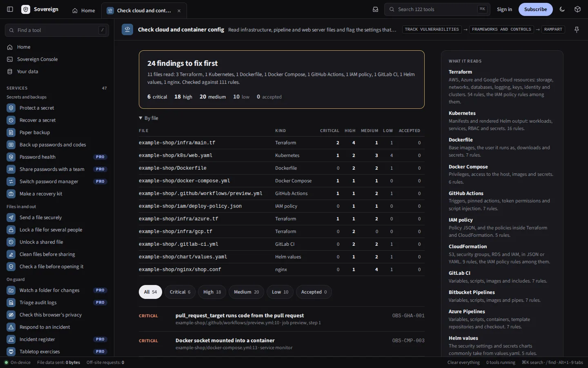The height and width of the screenshot is (368, 588).
Task: Click the code icon beside tool title
Action: [127, 29]
